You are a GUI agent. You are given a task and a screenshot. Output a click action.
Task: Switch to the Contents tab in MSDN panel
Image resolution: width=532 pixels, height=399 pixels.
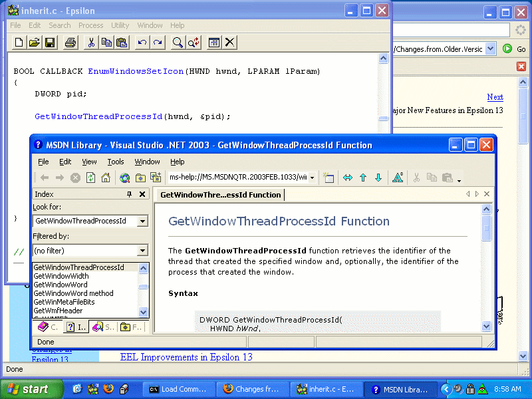point(48,327)
